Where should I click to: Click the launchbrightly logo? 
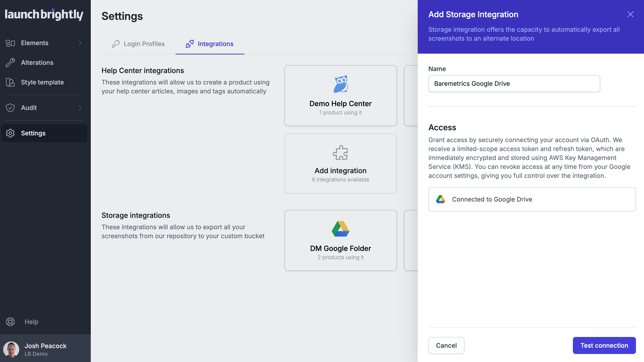44,15
